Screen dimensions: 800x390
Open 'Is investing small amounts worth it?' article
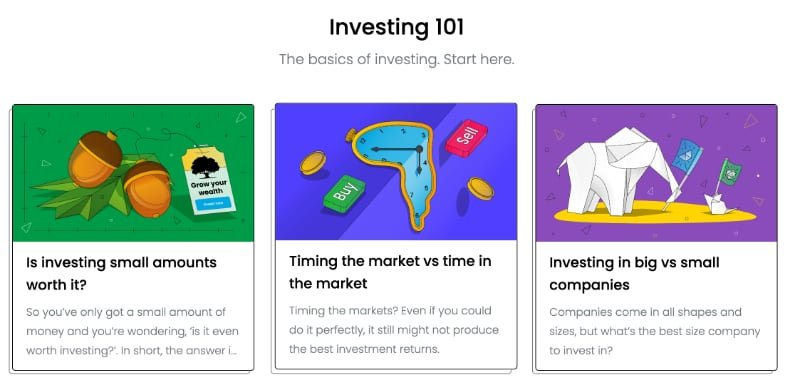click(x=121, y=274)
